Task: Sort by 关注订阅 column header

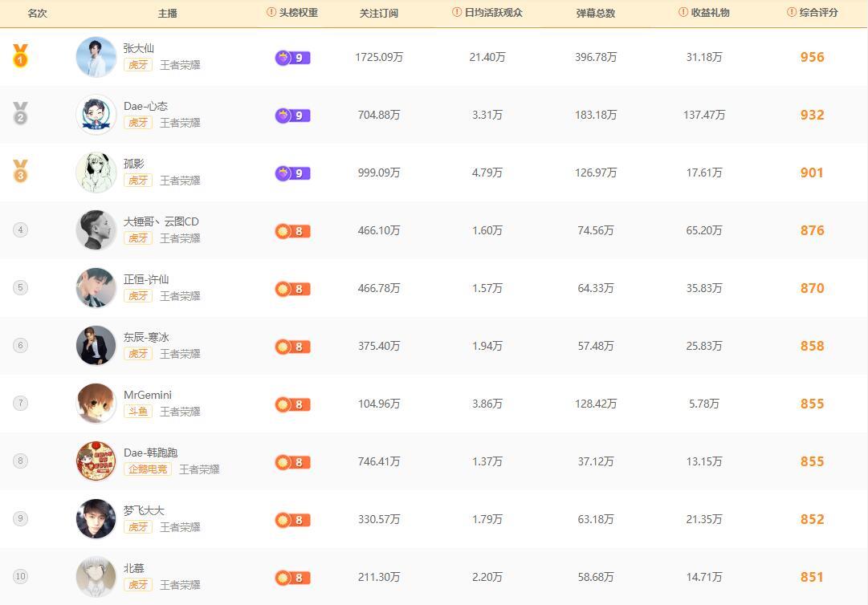Action: [379, 13]
